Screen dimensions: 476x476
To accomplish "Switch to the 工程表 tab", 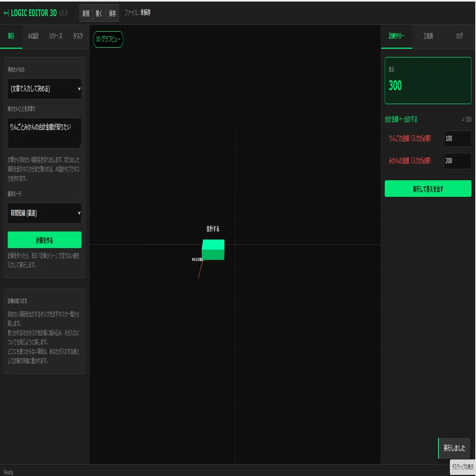I will pos(428,36).
